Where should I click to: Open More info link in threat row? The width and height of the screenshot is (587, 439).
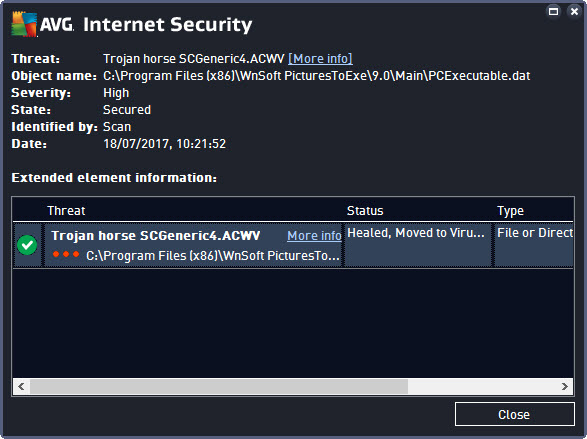[314, 236]
